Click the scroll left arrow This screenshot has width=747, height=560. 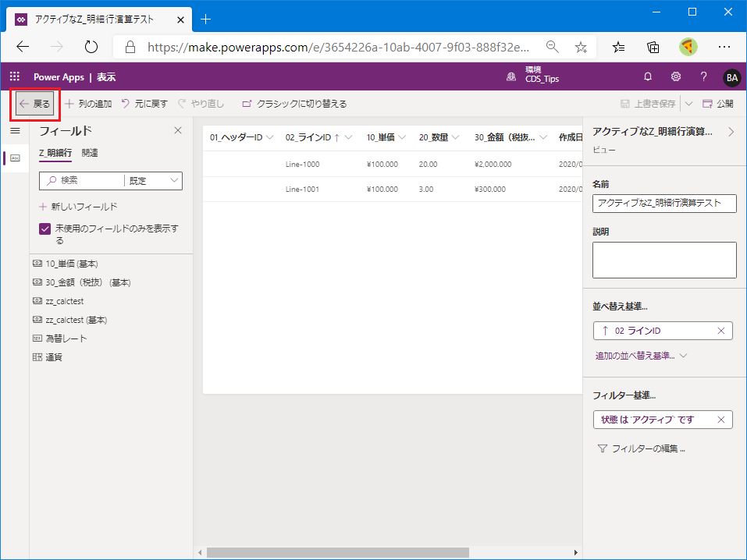pos(200,552)
